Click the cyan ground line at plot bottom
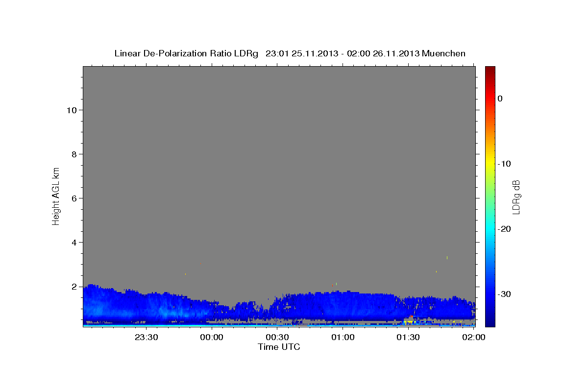This screenshot has height=392, width=588. point(279,325)
